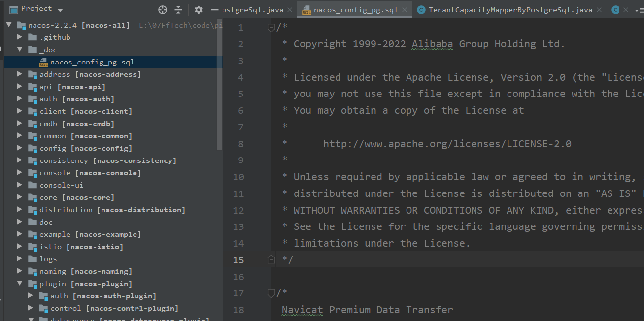Open the Project view switcher dropdown

[60, 8]
